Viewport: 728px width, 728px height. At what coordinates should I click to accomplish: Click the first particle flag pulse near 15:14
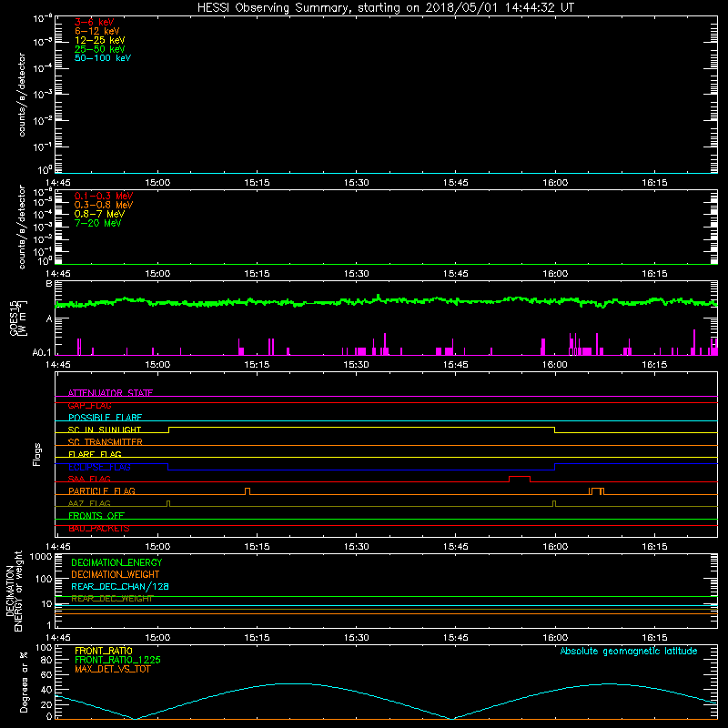tap(248, 491)
